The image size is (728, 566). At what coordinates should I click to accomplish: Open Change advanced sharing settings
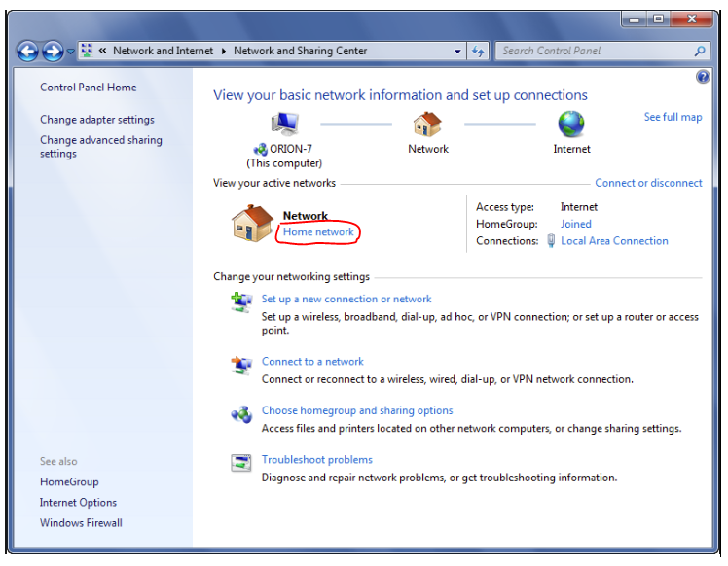pyautogui.click(x=101, y=147)
